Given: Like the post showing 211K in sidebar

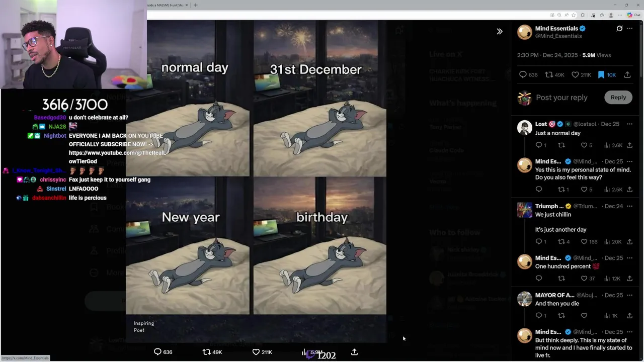Looking at the screenshot, I should 581,75.
